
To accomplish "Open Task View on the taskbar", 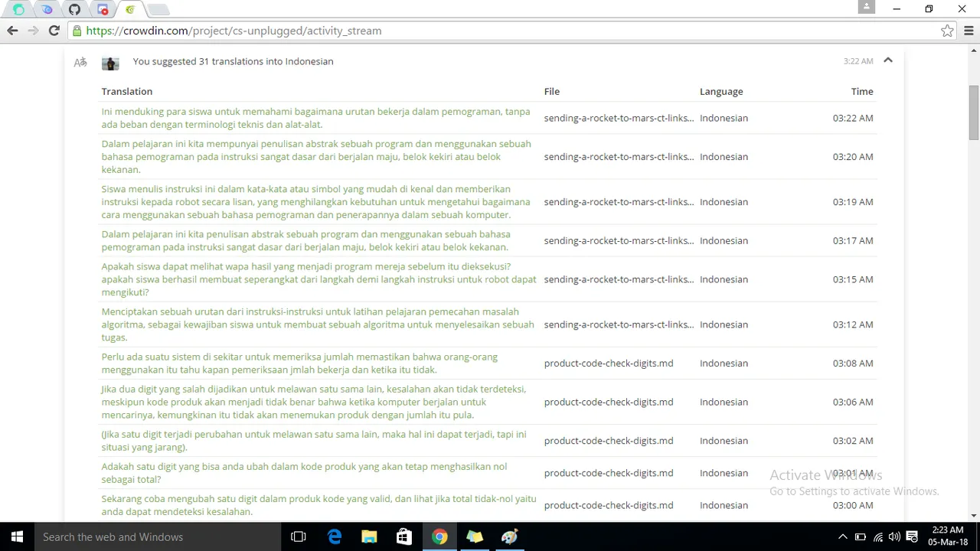I will point(299,536).
